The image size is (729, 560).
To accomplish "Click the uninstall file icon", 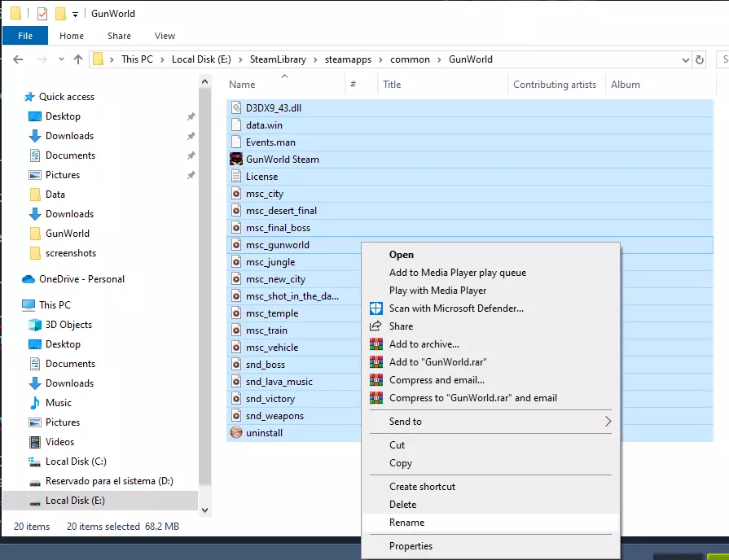I will point(236,433).
